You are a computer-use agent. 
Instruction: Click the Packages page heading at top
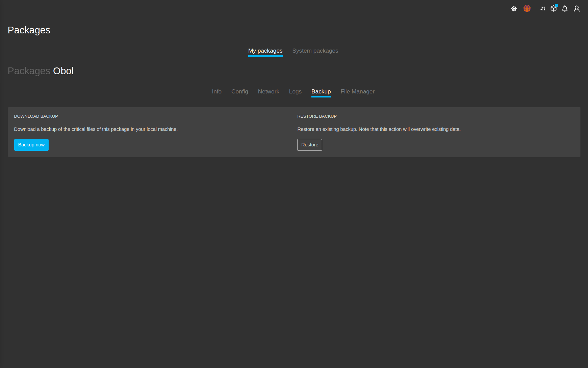pos(29,30)
